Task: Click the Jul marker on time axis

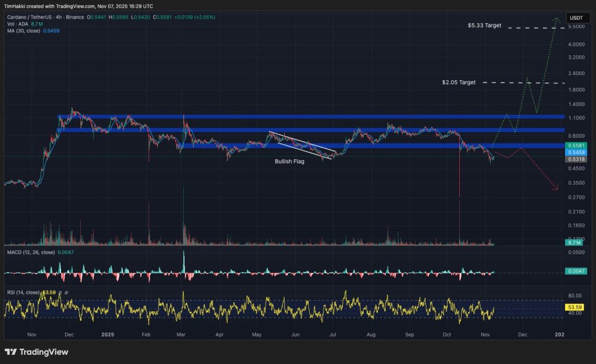Action: pos(332,335)
